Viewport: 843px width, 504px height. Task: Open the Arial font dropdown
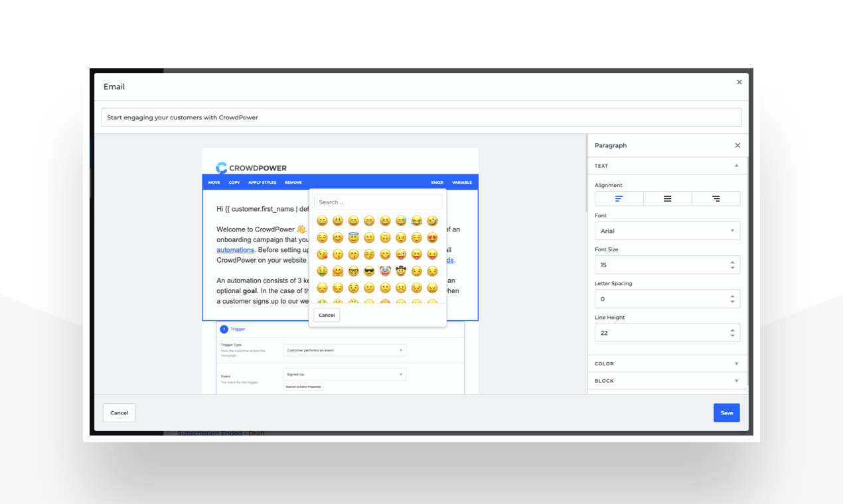click(x=667, y=231)
